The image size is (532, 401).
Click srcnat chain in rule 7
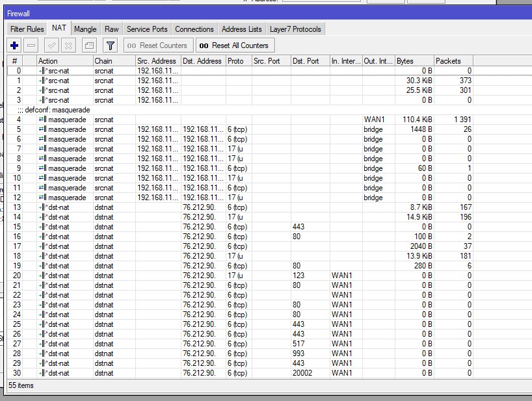[104, 149]
